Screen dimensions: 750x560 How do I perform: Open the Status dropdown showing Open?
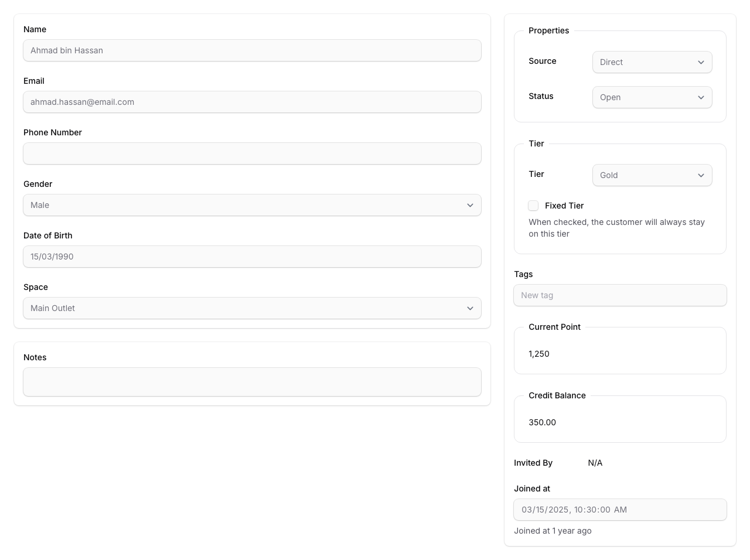point(652,97)
